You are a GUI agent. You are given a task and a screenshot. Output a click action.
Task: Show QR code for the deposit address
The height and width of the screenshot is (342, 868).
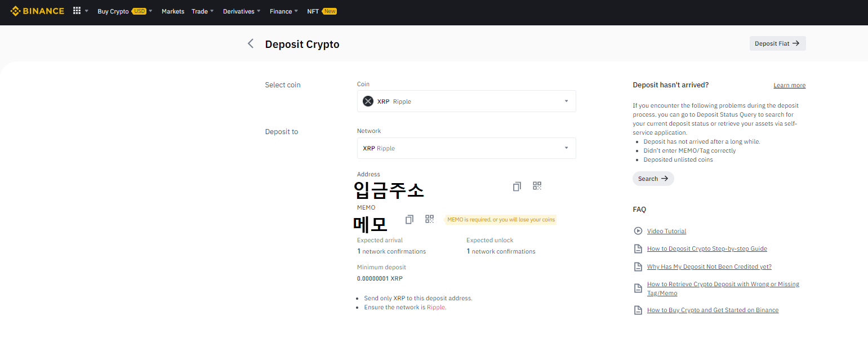pyautogui.click(x=537, y=186)
